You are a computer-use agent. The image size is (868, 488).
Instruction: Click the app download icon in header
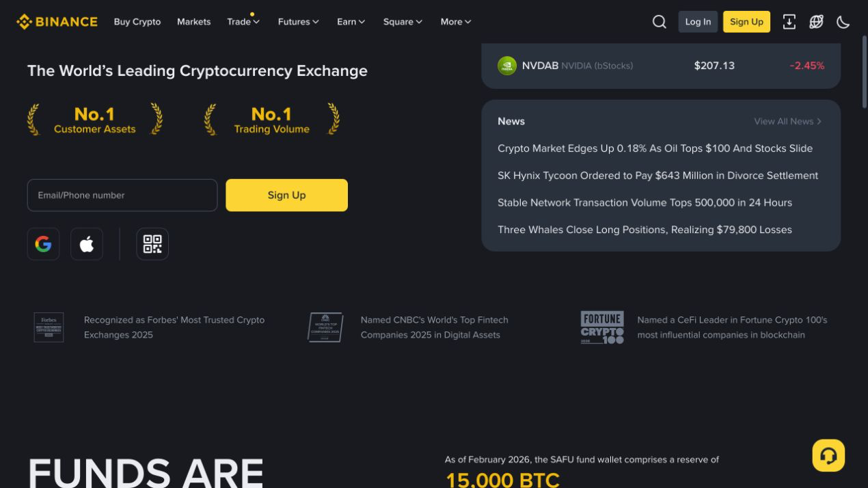click(x=789, y=22)
